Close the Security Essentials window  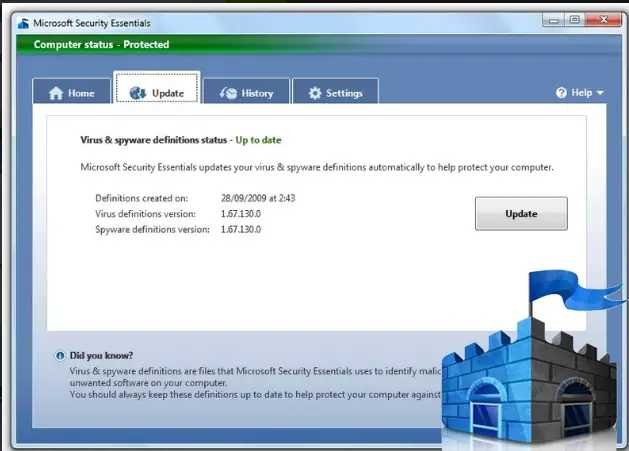click(x=603, y=20)
